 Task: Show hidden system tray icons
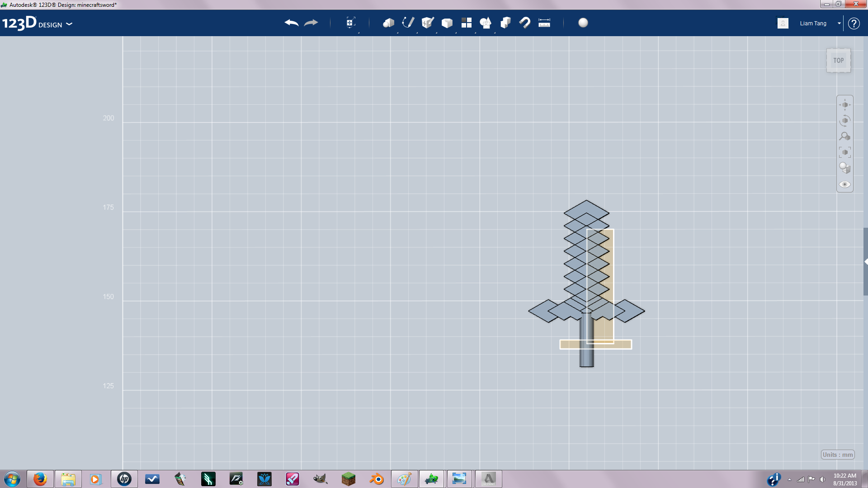coord(789,479)
